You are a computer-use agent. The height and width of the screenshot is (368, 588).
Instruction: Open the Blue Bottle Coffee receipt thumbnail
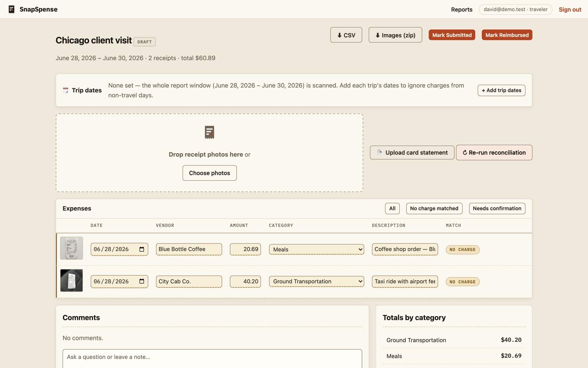coord(72,248)
